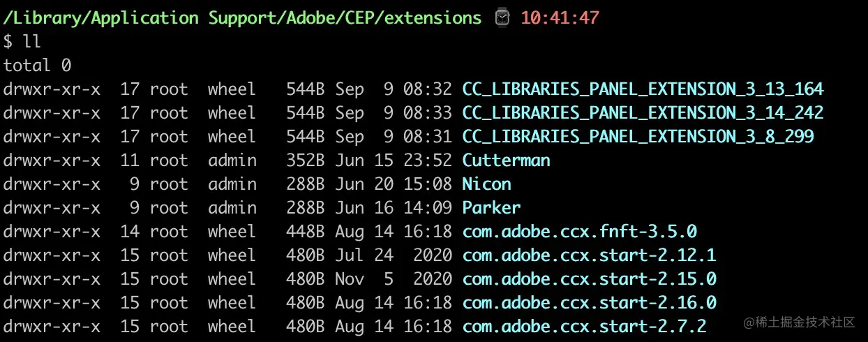Select com.adobe.ccx.start-2.7.2 entry
This screenshot has height=342, width=868.
(x=584, y=327)
